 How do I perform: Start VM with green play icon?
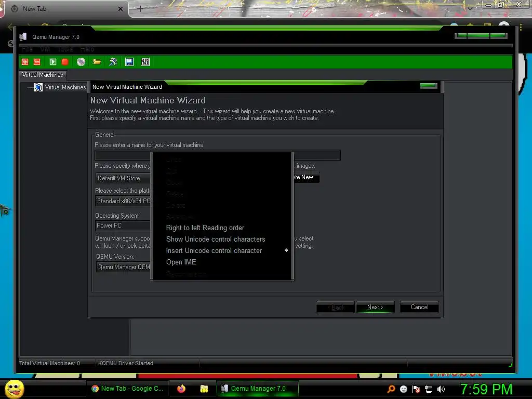(52, 62)
